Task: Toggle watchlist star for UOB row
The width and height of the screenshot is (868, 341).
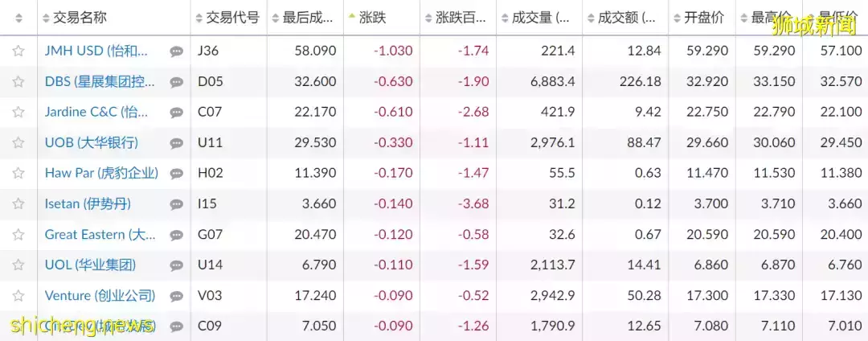Action: point(18,143)
